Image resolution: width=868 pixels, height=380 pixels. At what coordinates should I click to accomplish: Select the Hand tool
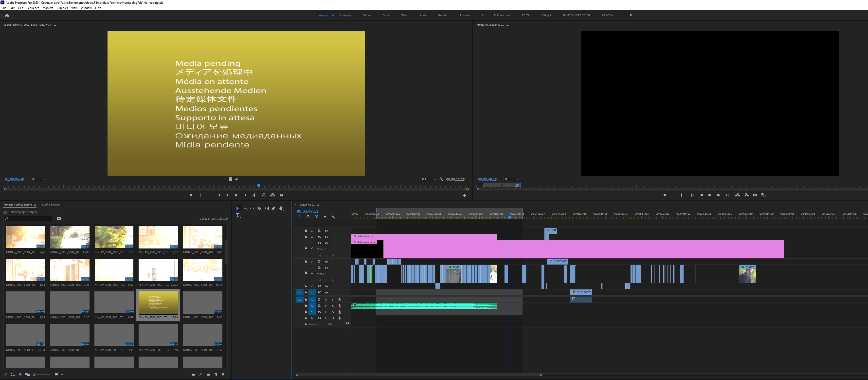click(x=280, y=208)
